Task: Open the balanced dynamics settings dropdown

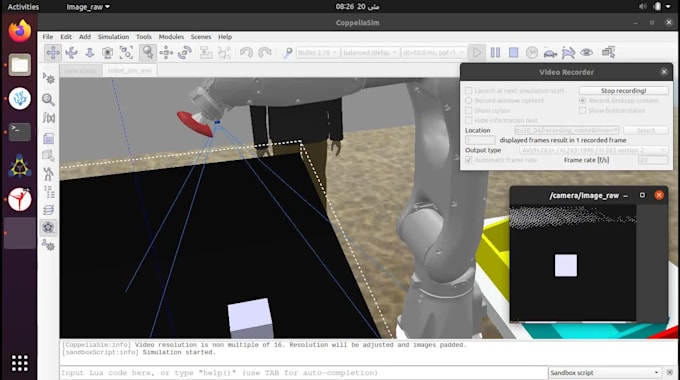Action: pos(369,52)
